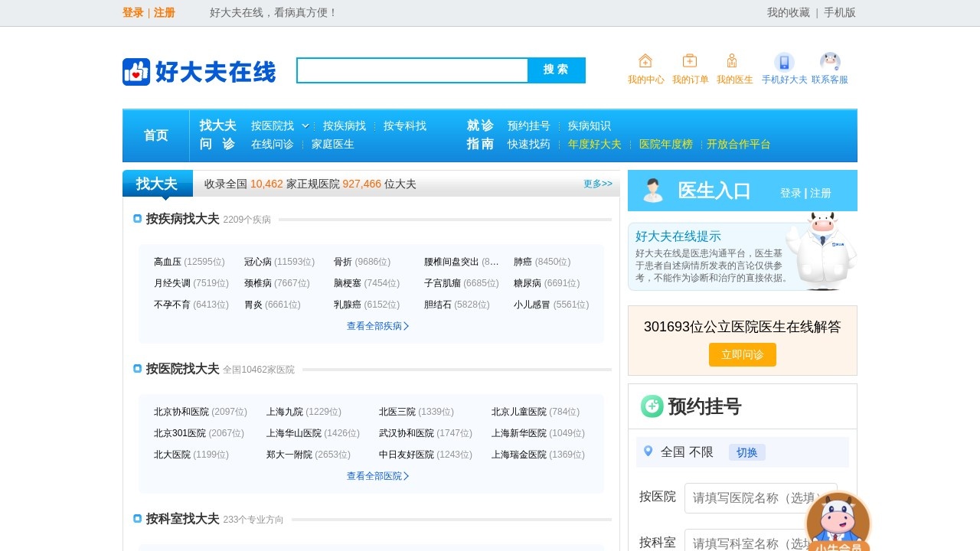Viewport: 980px width, 551px height.
Task: Open 在线问诊 in navigation menu
Action: (x=272, y=144)
